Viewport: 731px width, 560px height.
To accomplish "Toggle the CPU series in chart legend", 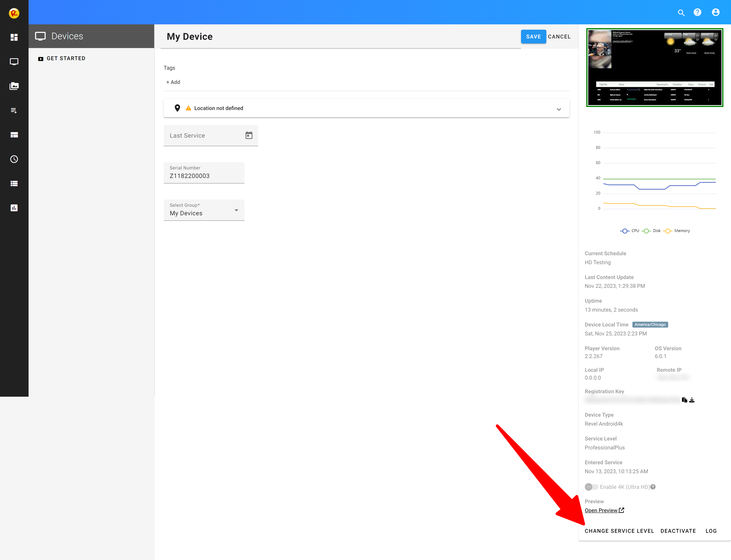I will [x=630, y=231].
